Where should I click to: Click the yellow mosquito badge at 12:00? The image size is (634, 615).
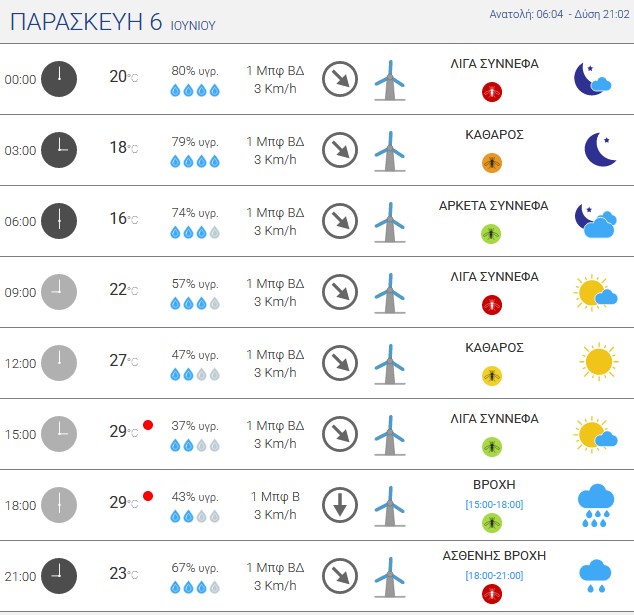click(x=492, y=376)
